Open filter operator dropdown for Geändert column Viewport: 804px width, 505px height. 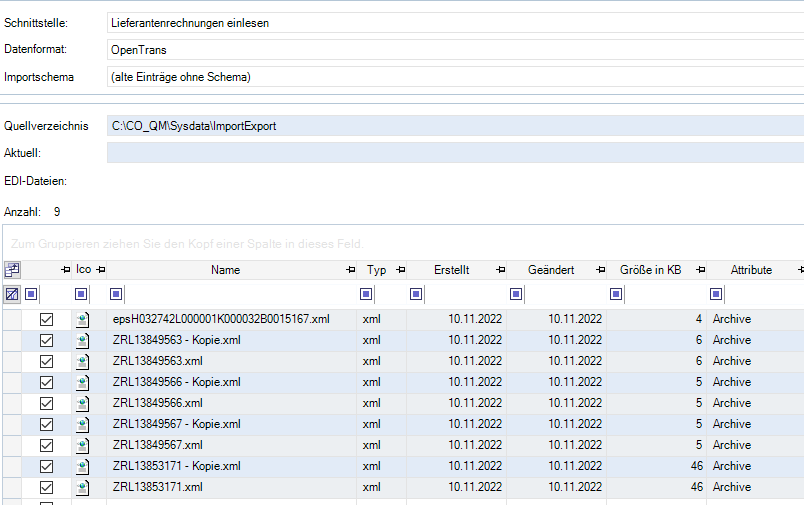[x=517, y=294]
